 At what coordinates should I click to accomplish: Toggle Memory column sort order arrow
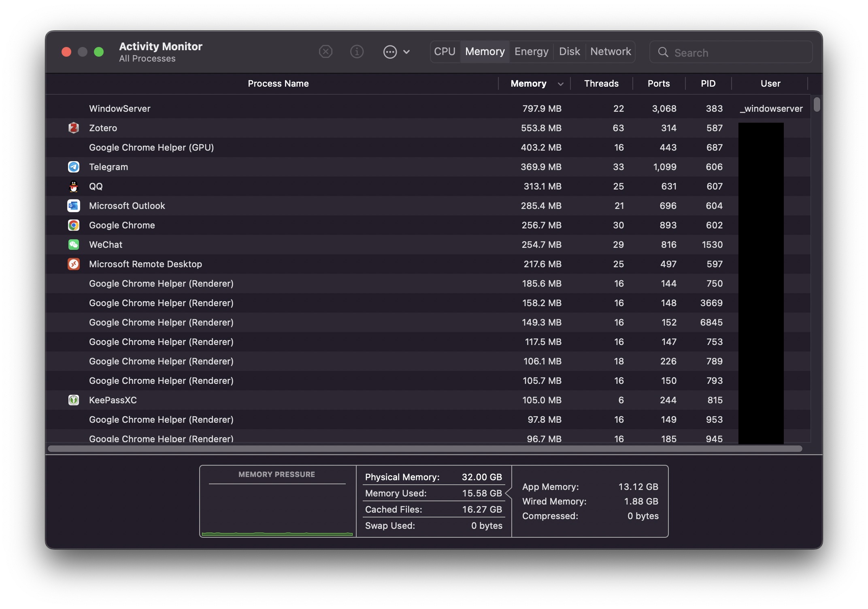tap(560, 83)
